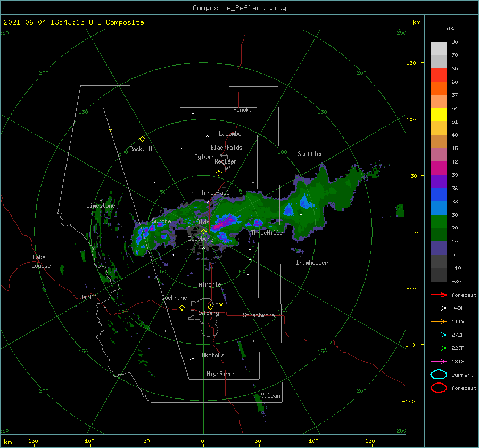This screenshot has width=479, height=448.
Task: Click the 20 dBZ green color swatch
Action: tap(439, 221)
